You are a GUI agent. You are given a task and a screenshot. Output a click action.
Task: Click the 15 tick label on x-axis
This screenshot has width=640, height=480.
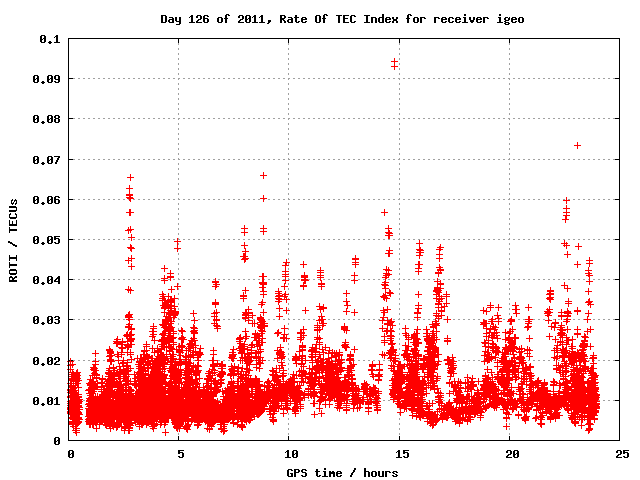coord(400,454)
